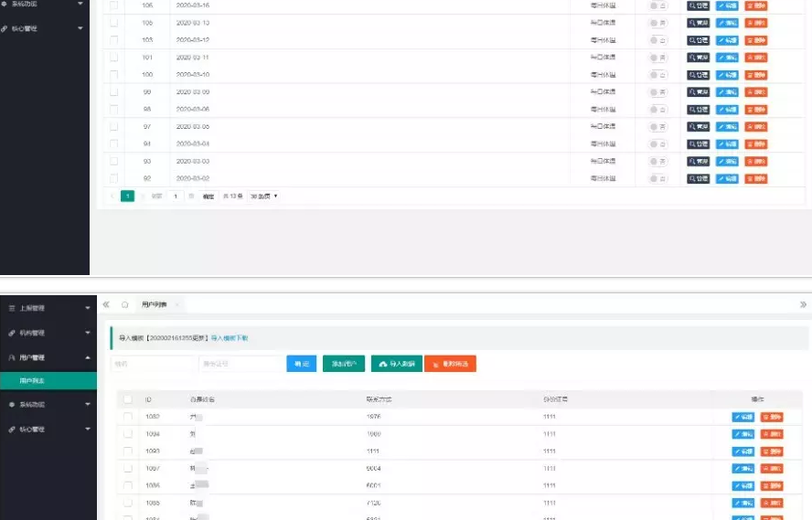Toggle the switch in the 2020-03-10 row
The height and width of the screenshot is (520, 812).
[657, 75]
